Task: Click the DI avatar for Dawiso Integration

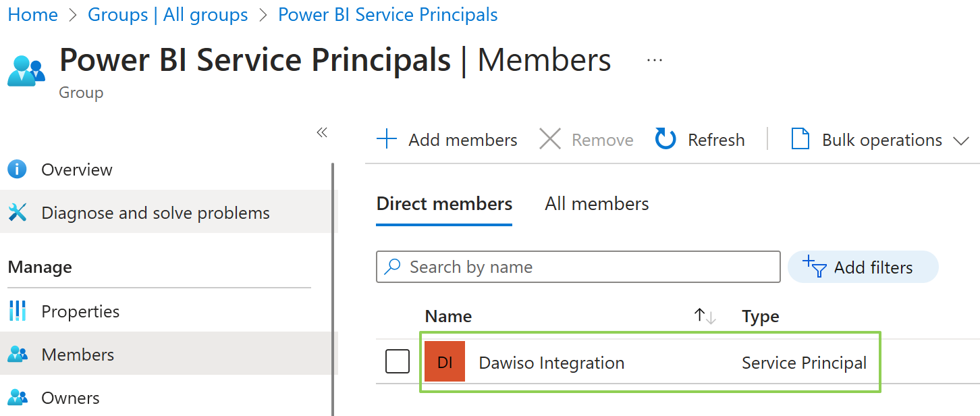Action: coord(445,362)
